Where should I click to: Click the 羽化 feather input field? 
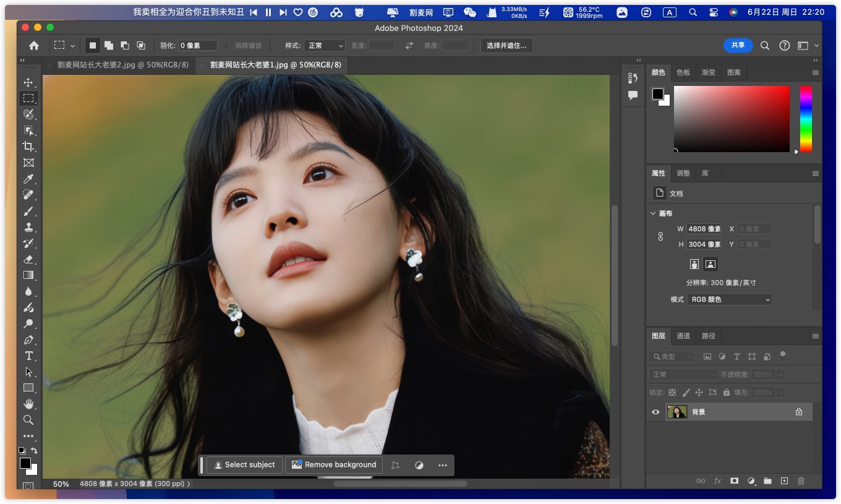point(198,46)
